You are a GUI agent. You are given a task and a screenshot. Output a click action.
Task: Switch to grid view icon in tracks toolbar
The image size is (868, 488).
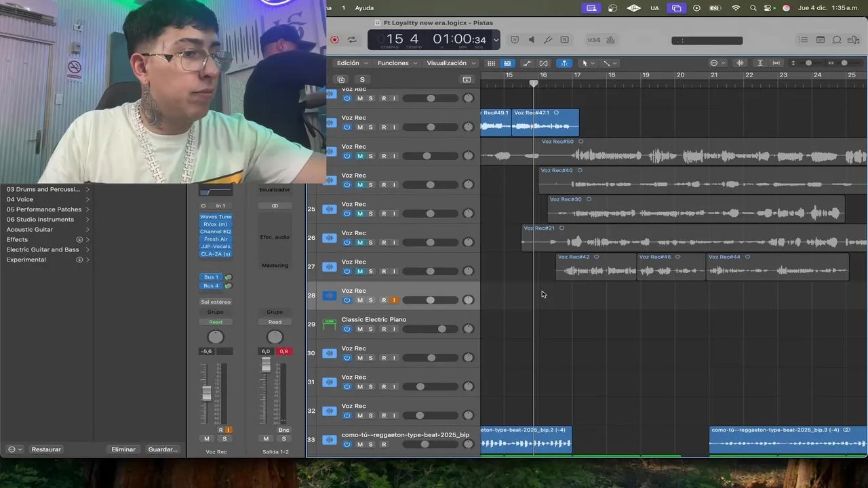click(x=491, y=63)
